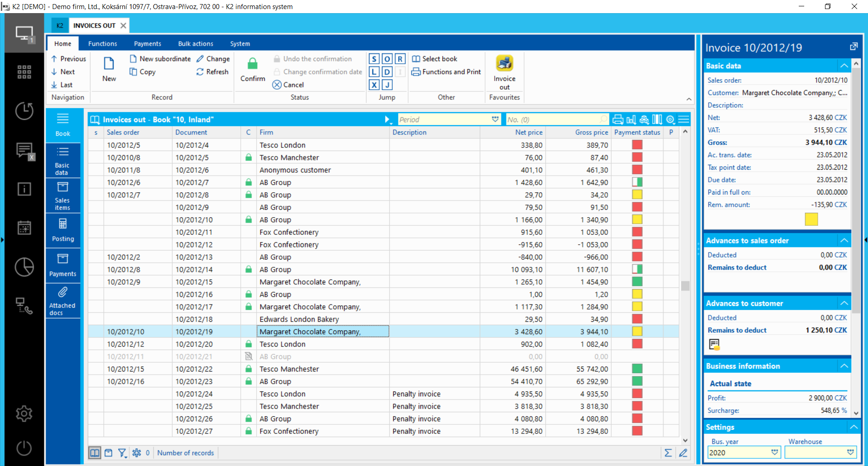Click red payment status of 10/2012/4
The image size is (868, 466).
pyautogui.click(x=637, y=145)
